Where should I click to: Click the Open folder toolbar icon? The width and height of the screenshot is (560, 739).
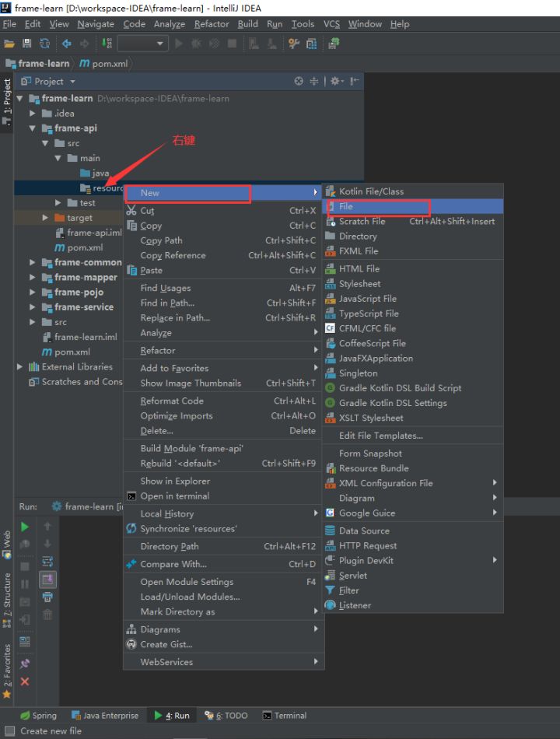(x=9, y=44)
